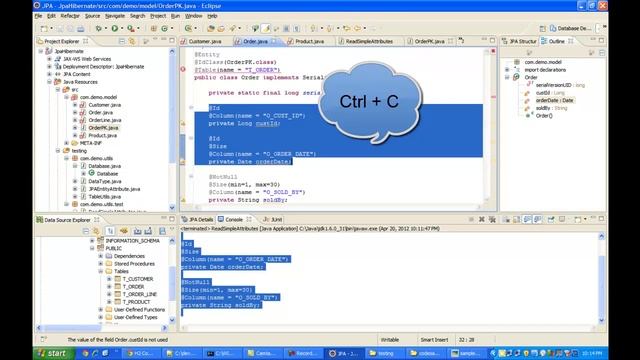Toggle Show Console on standard error change

click(538, 220)
